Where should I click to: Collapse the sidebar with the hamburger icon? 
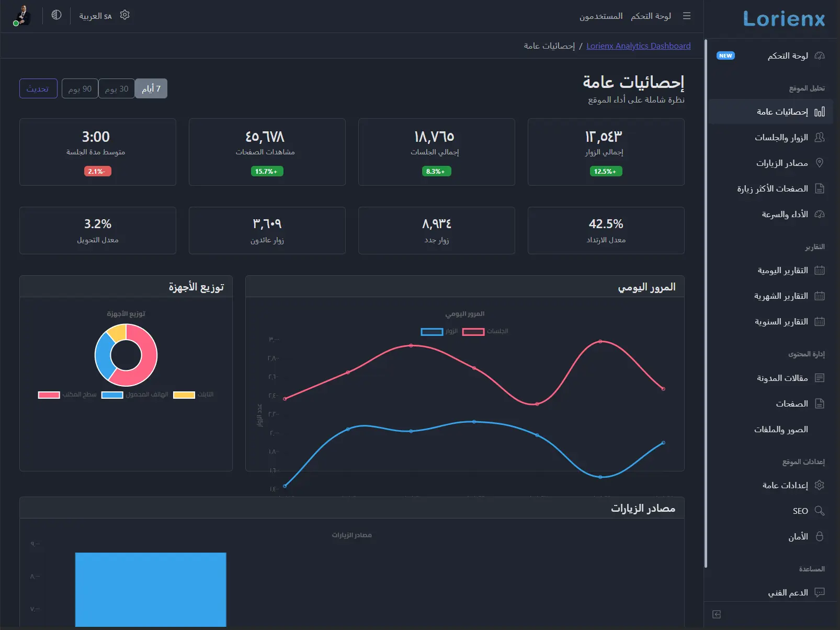686,16
